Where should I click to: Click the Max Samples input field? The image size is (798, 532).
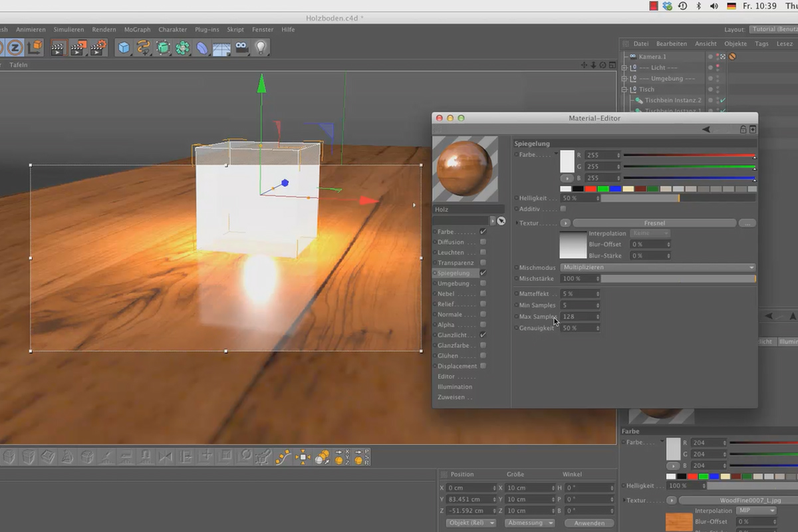click(x=581, y=317)
